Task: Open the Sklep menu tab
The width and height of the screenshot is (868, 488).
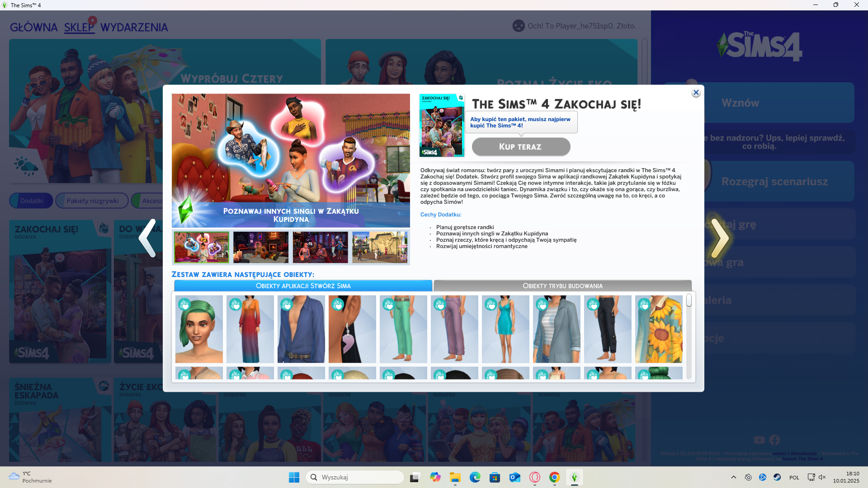Action: 79,28
